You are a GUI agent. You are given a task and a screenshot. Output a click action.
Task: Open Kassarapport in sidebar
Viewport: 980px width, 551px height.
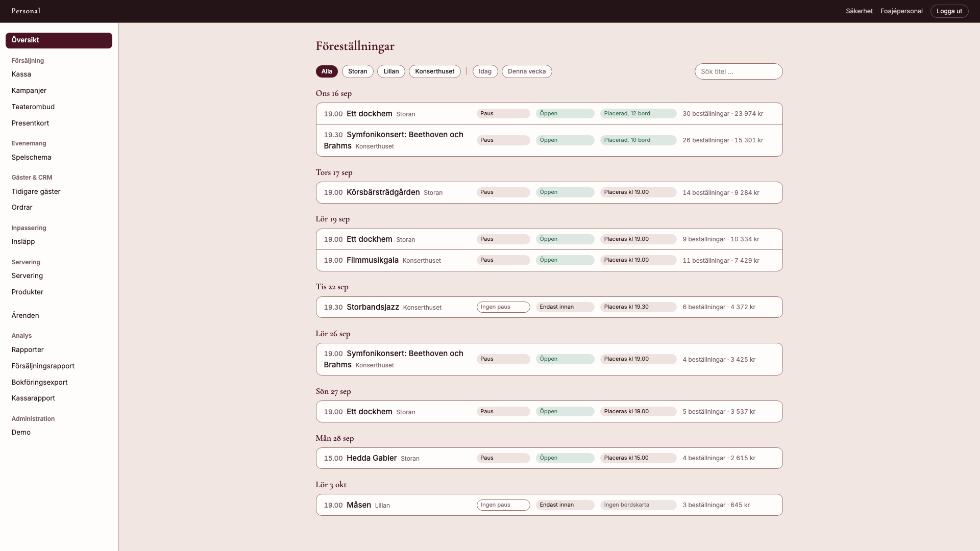pos(59,398)
